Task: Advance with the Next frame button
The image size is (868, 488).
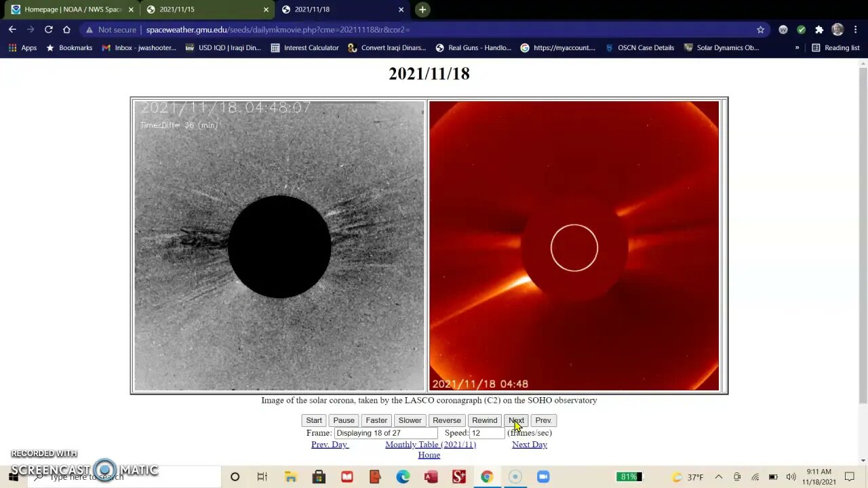Action: [516, 420]
